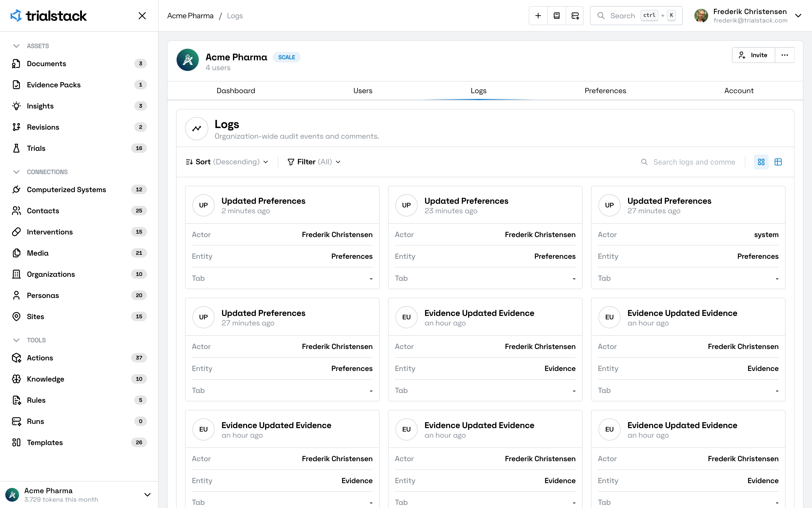Screen dimensions: 812x508
Task: Click the Invite button
Action: coord(753,55)
